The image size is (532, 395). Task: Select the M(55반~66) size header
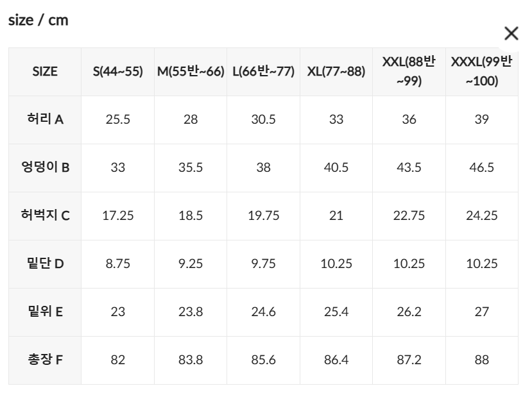pyautogui.click(x=191, y=72)
